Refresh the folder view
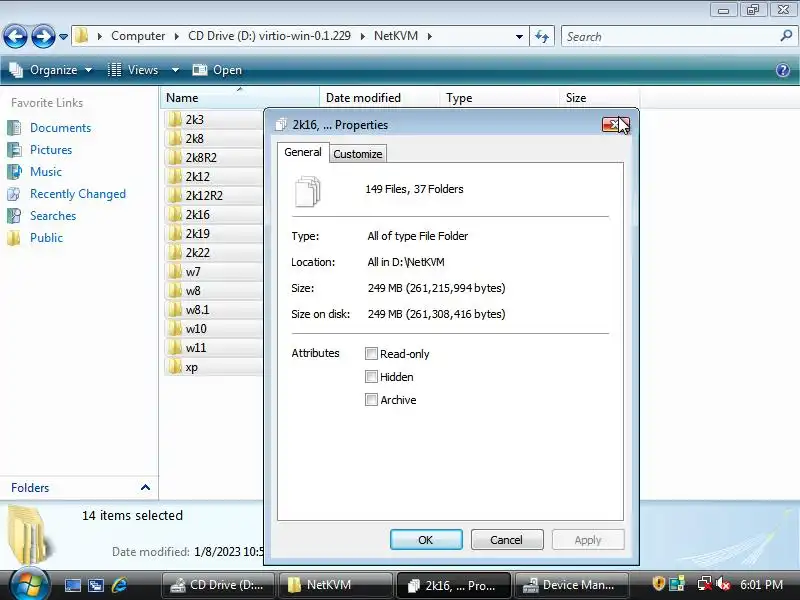800x600 pixels. (542, 36)
